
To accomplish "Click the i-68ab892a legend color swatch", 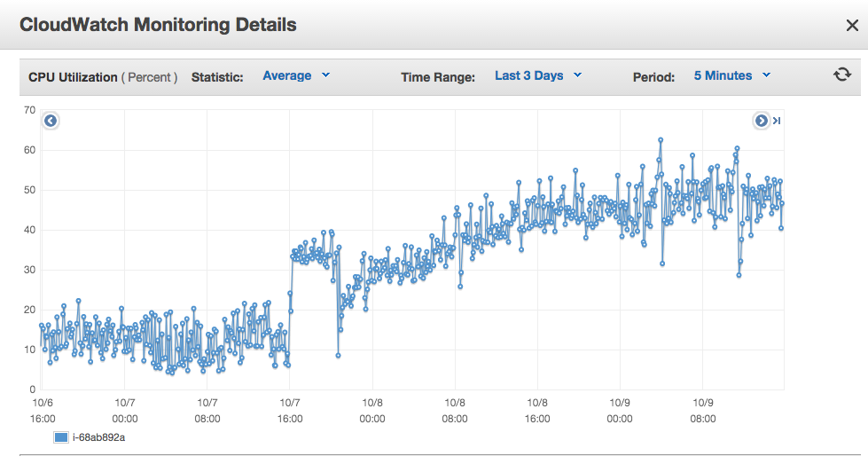I will pos(61,437).
